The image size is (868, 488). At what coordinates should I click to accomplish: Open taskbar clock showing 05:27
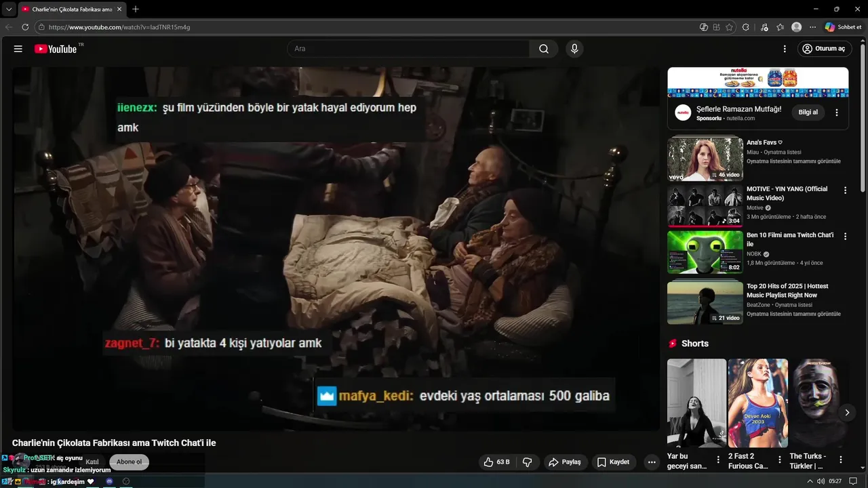[x=835, y=481]
